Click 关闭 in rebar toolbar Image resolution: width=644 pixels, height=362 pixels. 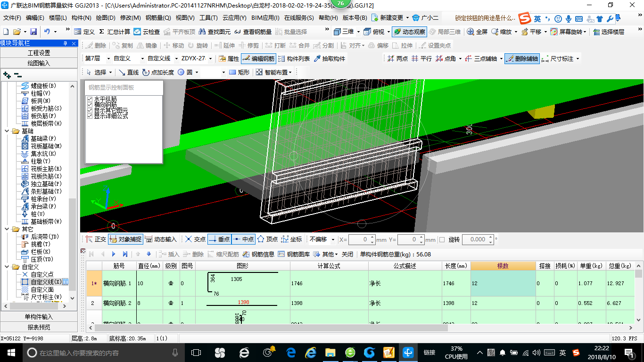coord(347,254)
